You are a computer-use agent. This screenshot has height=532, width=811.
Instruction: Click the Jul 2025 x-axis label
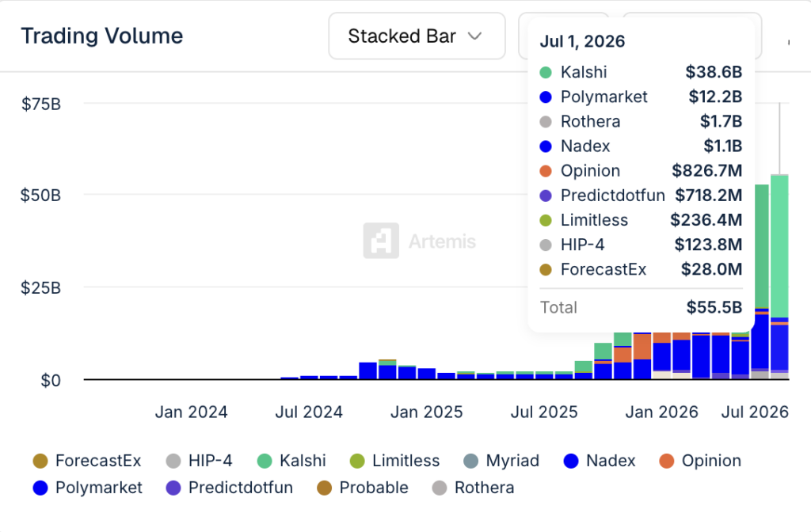[544, 412]
